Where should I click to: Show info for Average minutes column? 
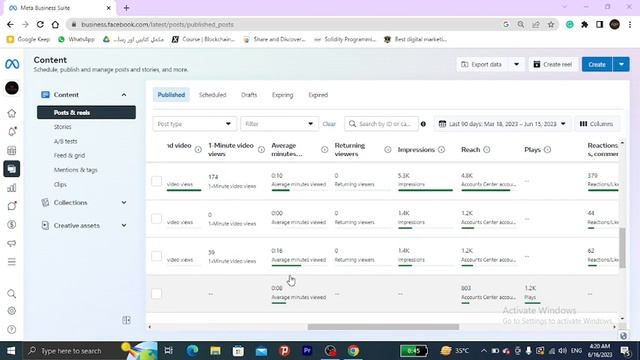click(324, 150)
